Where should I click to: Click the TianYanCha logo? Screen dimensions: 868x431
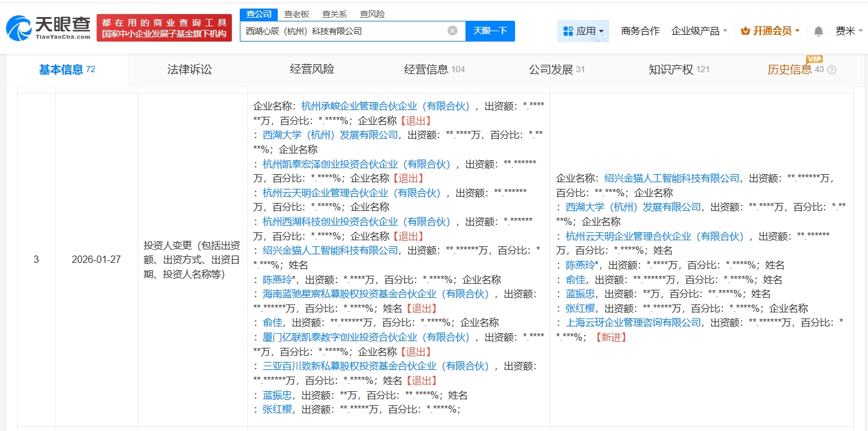pos(48,29)
